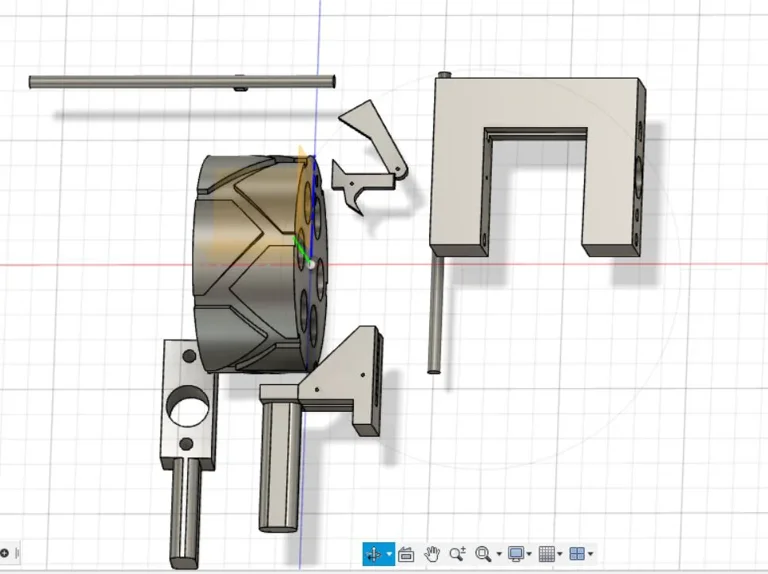Click the Zoom Window magnifier icon

(x=483, y=554)
